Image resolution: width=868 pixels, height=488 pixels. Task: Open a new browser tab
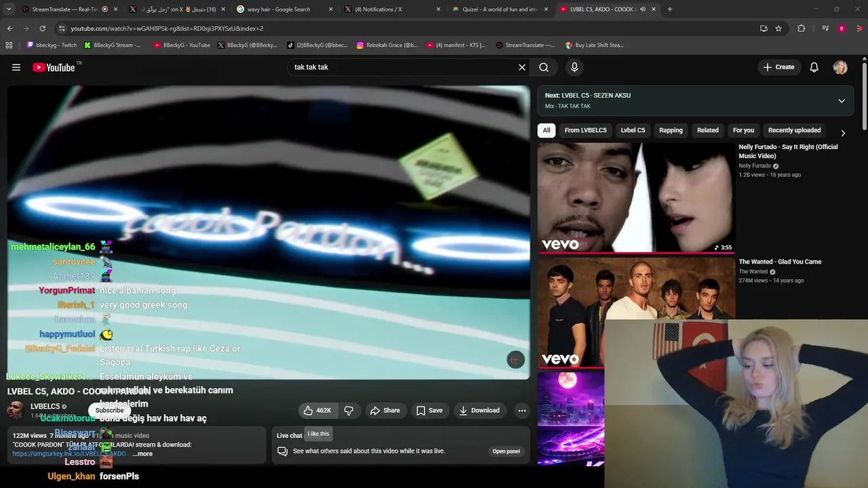[670, 9]
